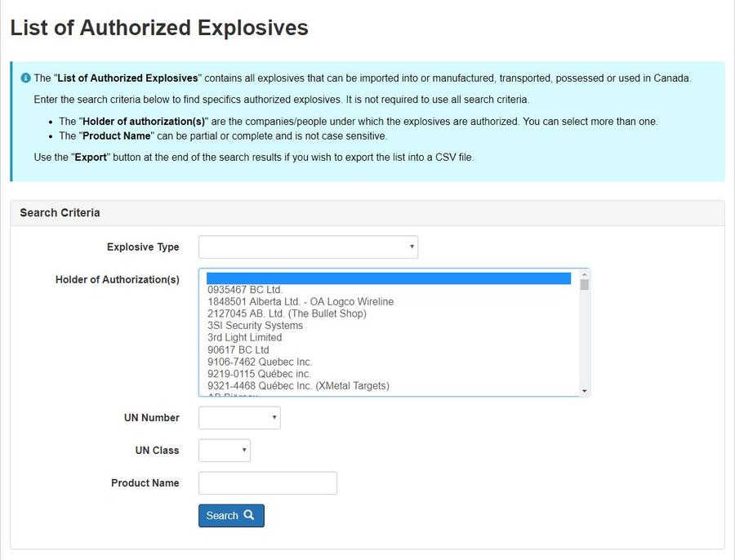Open the Explosive Type dropdown

[308, 247]
